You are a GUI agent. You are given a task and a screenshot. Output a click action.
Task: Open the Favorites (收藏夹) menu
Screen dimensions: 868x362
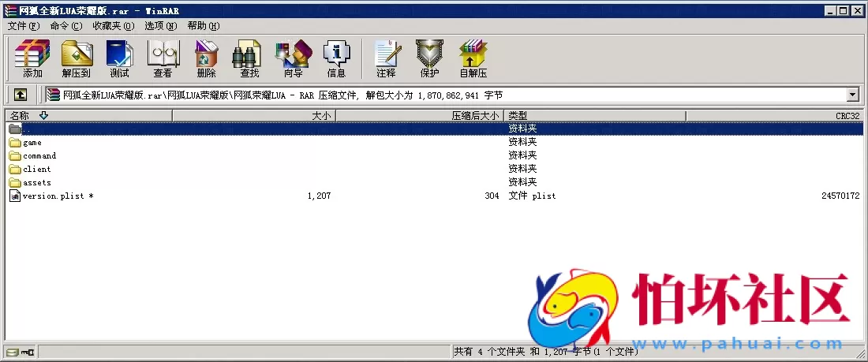pos(114,26)
